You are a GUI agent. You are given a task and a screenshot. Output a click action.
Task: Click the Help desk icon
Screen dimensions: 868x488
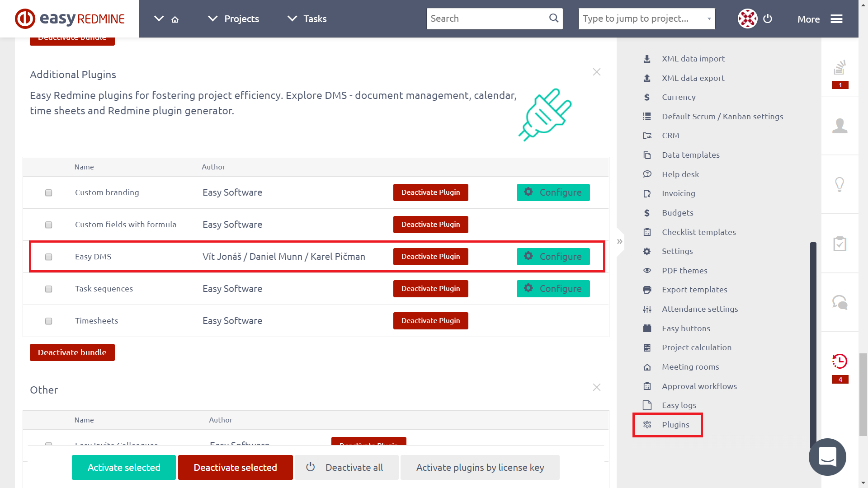(647, 174)
